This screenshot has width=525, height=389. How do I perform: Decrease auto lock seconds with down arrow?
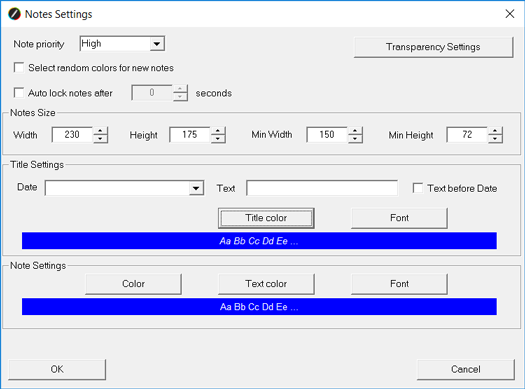180,96
